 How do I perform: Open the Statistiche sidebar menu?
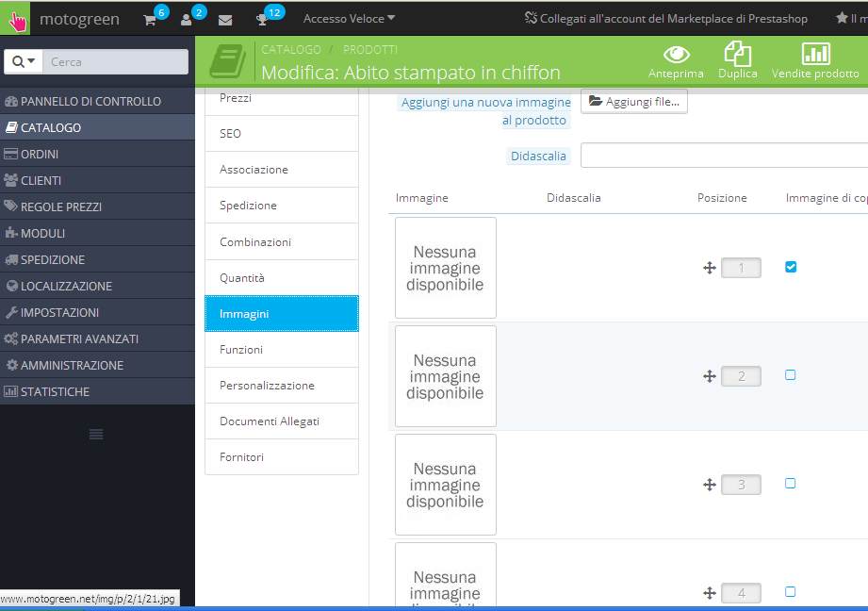pos(97,391)
